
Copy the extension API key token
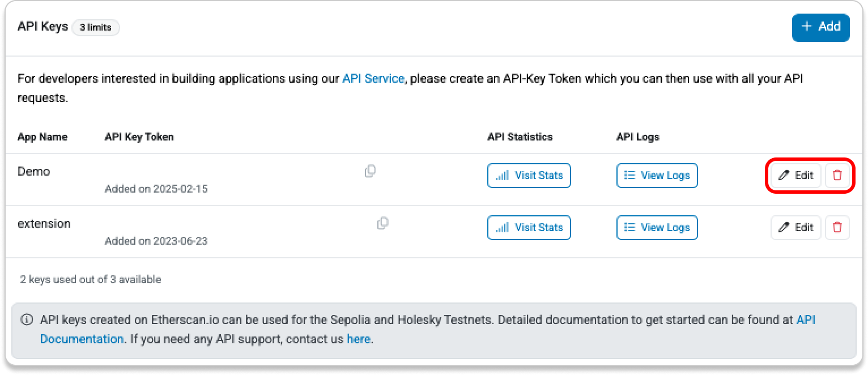point(382,223)
